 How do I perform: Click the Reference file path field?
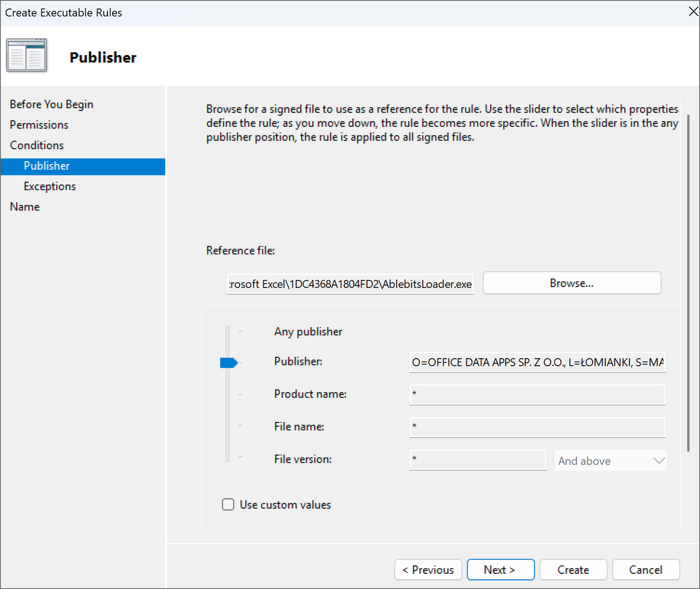tap(350, 284)
